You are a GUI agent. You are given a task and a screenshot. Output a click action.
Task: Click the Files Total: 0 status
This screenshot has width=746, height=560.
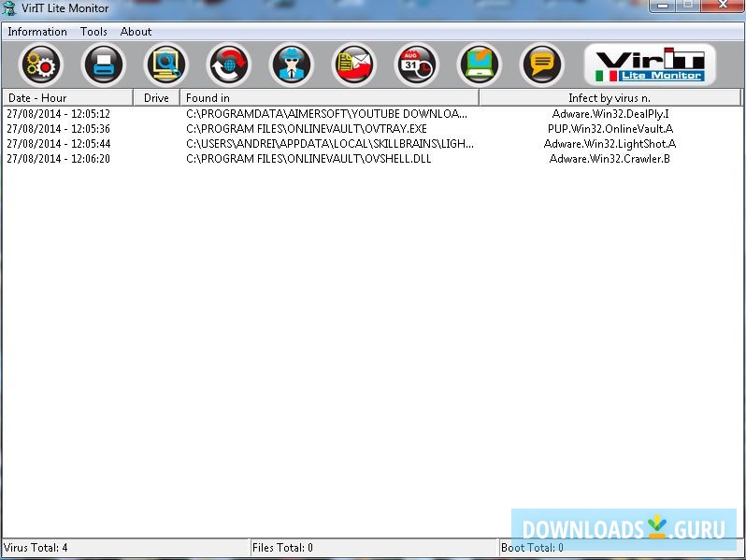click(282, 548)
